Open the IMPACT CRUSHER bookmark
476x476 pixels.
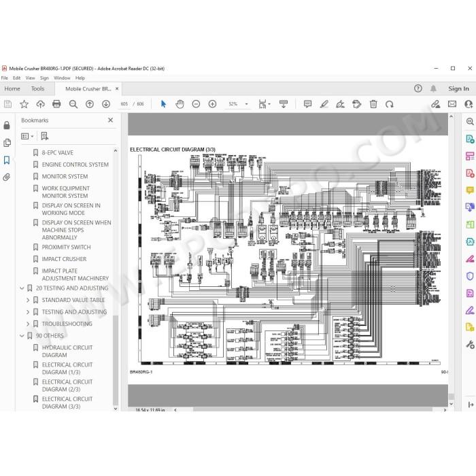coord(64,259)
